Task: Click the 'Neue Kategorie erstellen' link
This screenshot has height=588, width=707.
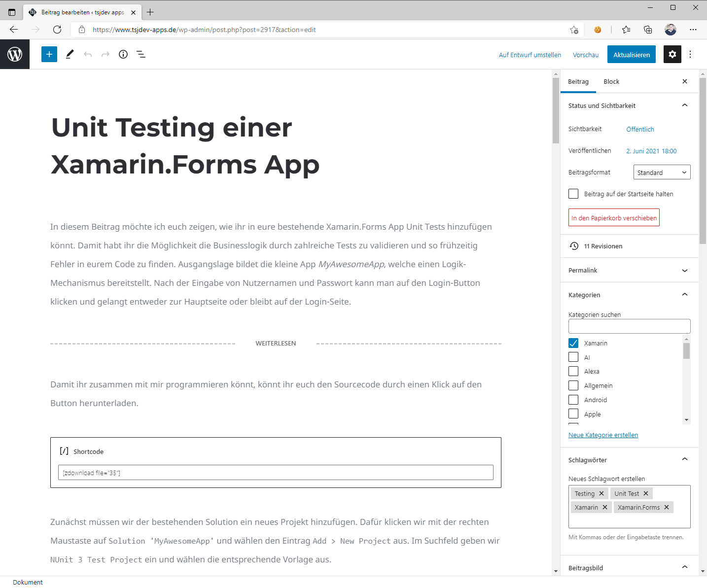Action: point(603,435)
